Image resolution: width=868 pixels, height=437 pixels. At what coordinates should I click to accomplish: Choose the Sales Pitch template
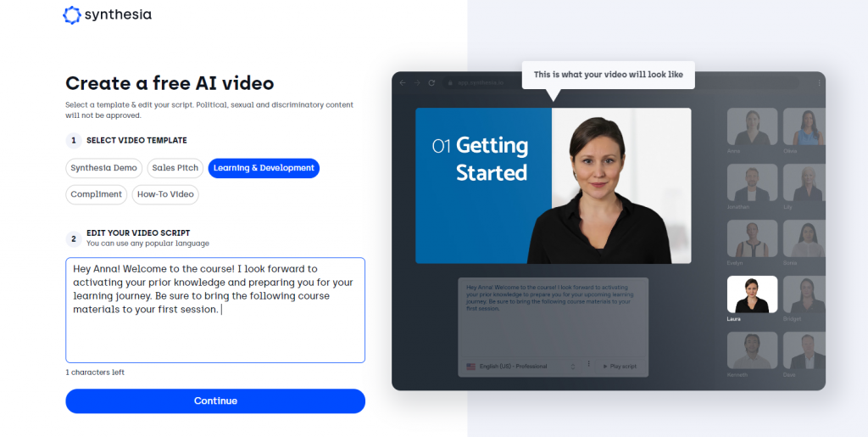[175, 168]
